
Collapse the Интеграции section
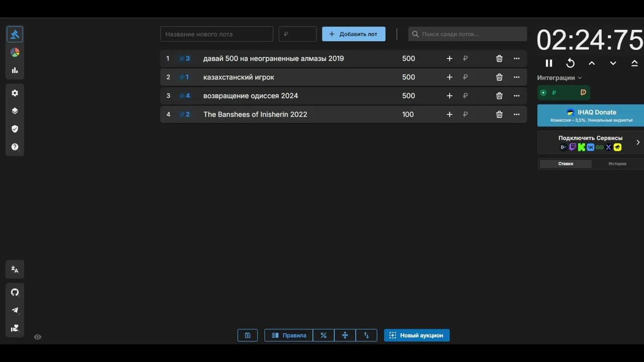pyautogui.click(x=559, y=78)
